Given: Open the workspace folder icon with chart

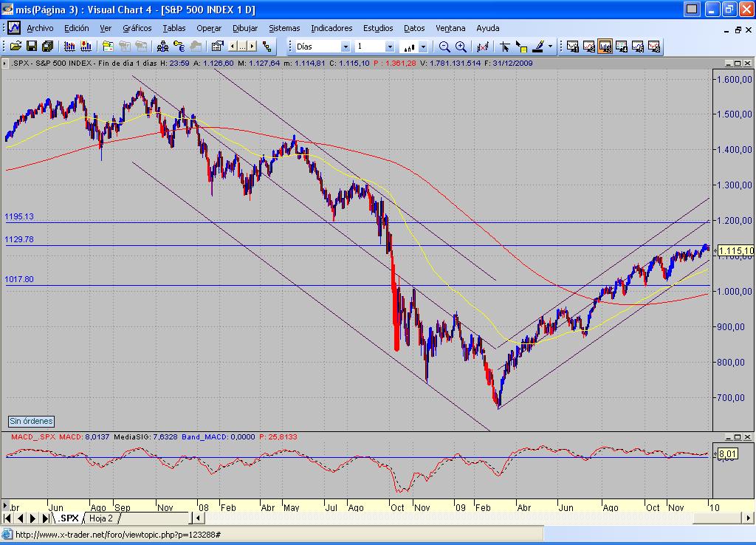Looking at the screenshot, I should (109, 47).
